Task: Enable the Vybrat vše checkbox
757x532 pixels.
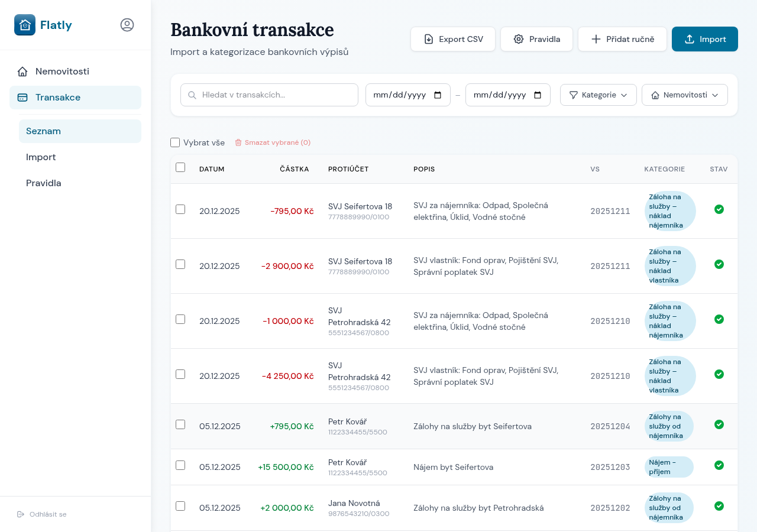Action: (175, 142)
